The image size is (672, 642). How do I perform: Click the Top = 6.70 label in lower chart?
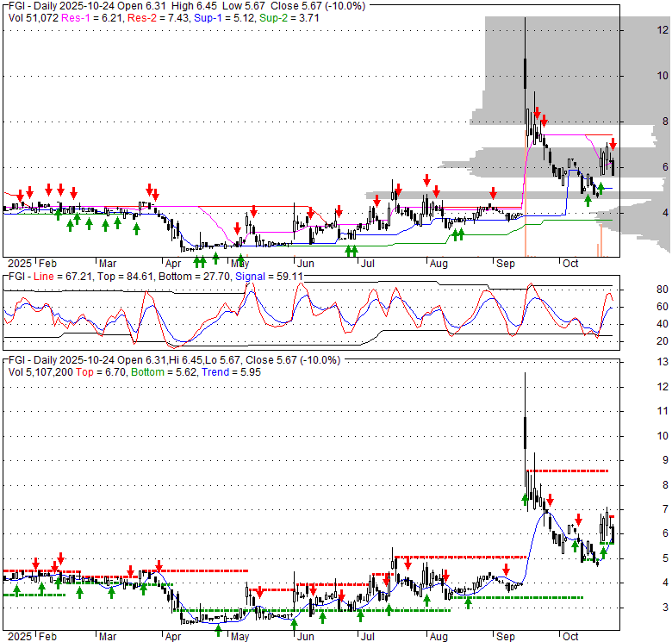101,372
